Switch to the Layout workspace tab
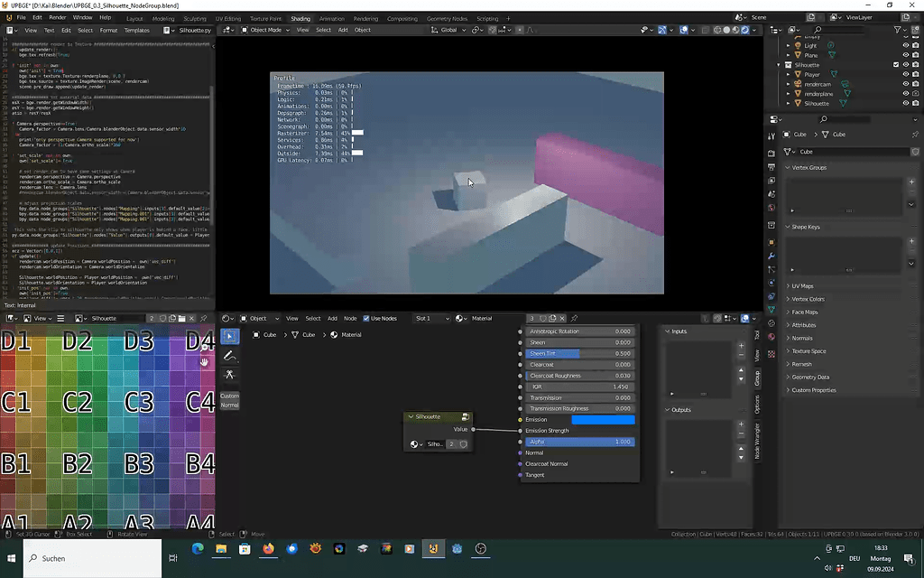The height and width of the screenshot is (578, 924). (x=134, y=19)
